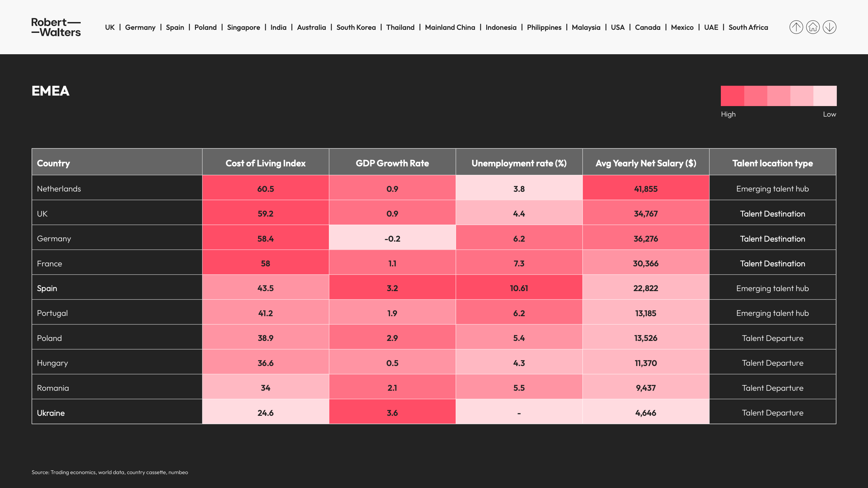Image resolution: width=868 pixels, height=488 pixels.
Task: Click the down arrow navigation icon
Action: click(x=829, y=27)
